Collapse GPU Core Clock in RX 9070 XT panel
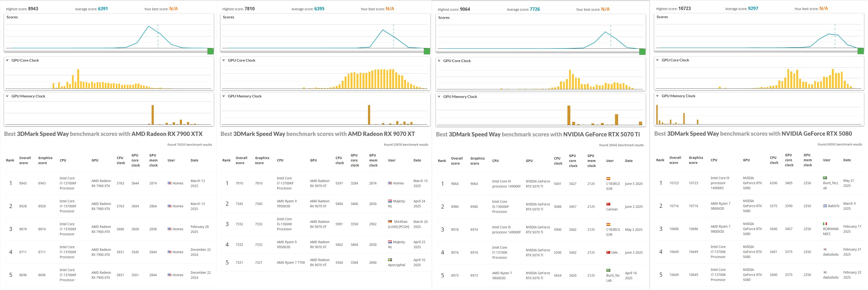Screen dimensions: 868x290 [223, 61]
